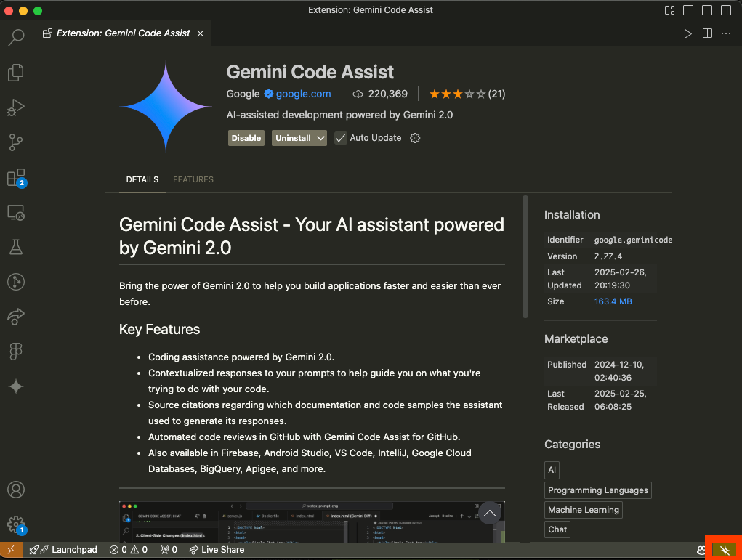Click the Marketplace section heading
The height and width of the screenshot is (560, 742).
pos(576,339)
